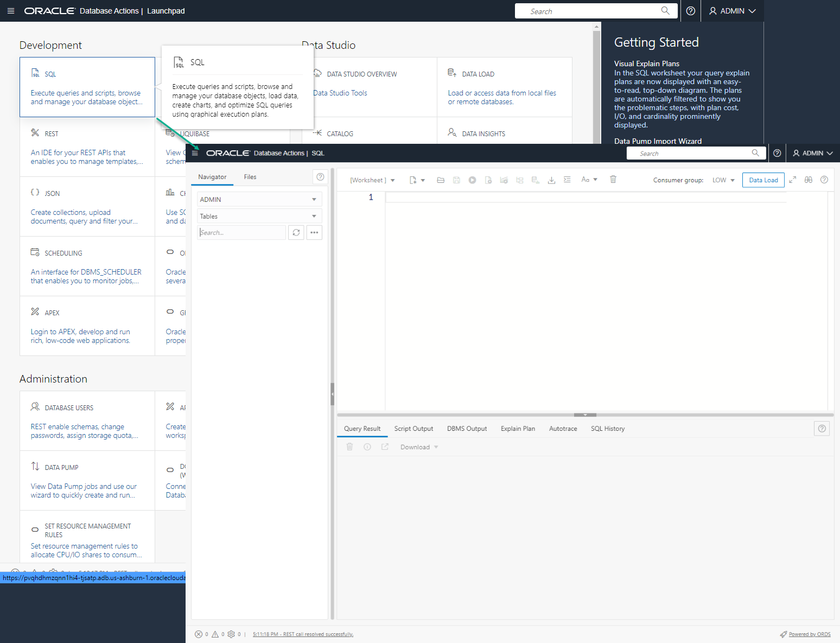Click the Navigator search input field
840x643 pixels.
click(x=241, y=232)
